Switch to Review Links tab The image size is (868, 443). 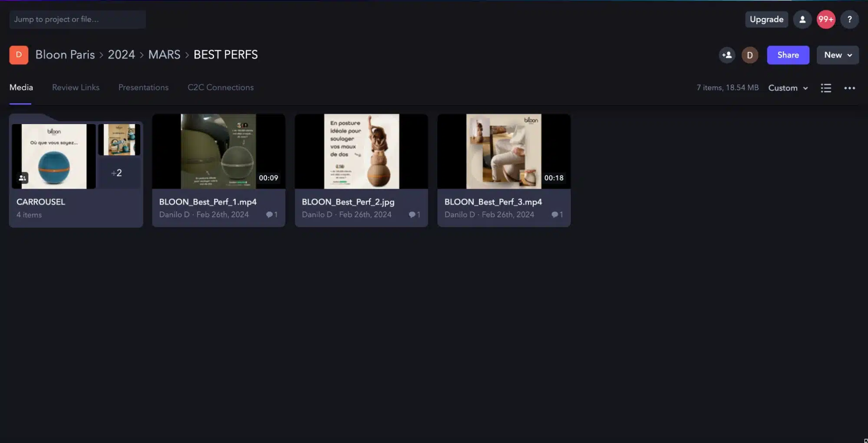click(x=76, y=87)
